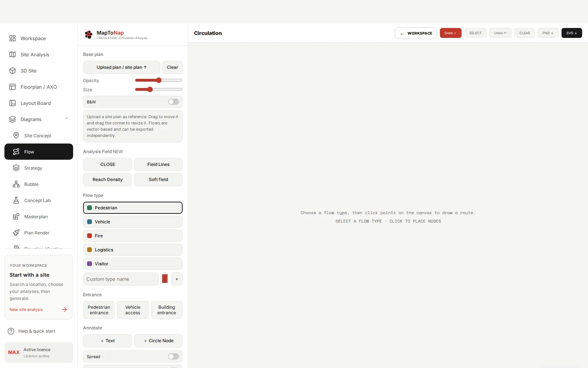This screenshot has width=588, height=368.
Task: Click the Size slider handle
Action: click(x=150, y=89)
